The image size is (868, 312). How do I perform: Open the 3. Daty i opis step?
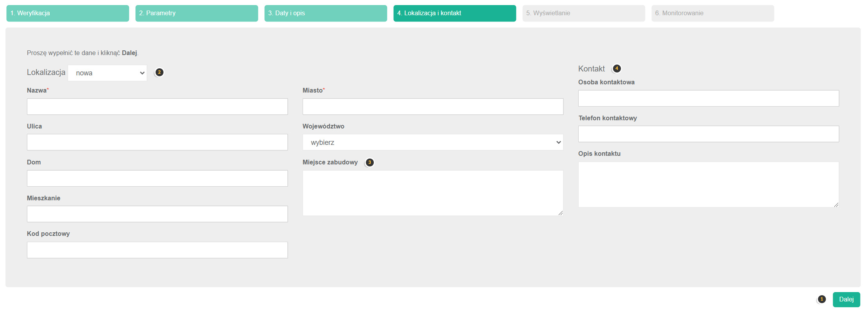pyautogui.click(x=326, y=13)
